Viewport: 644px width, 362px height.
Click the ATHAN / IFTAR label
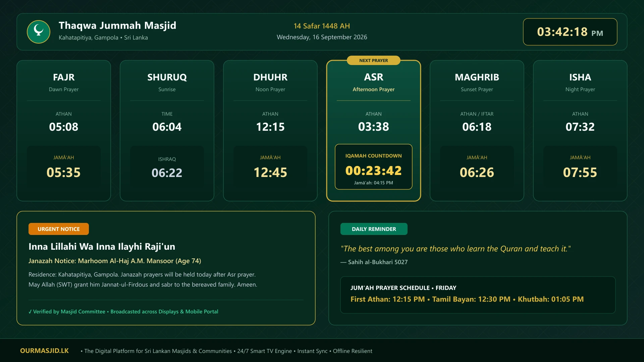(477, 114)
